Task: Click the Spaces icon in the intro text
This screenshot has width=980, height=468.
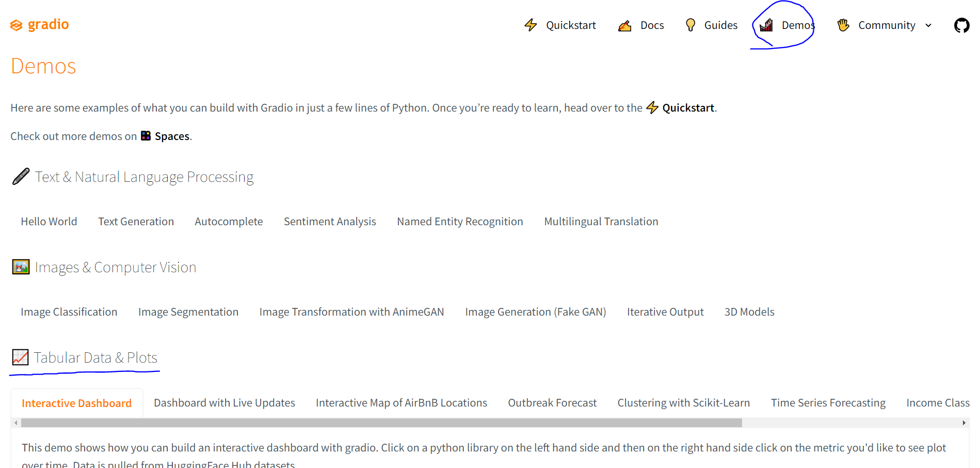Action: coord(147,136)
